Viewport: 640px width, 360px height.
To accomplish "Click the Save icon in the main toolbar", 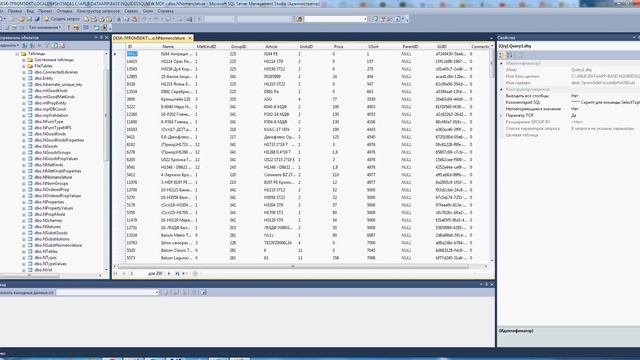I will [30, 19].
